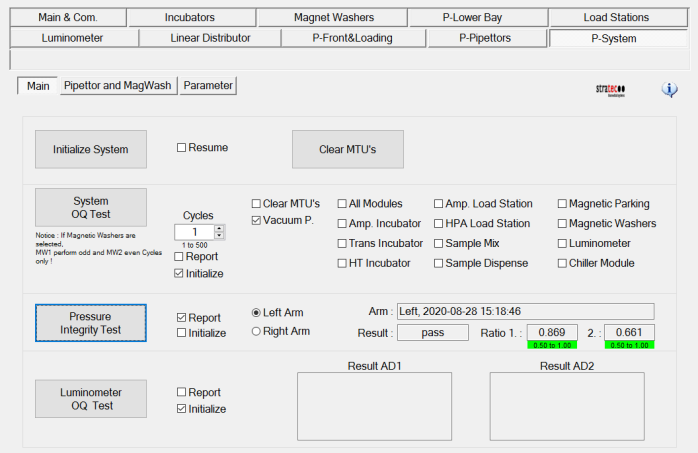
Task: Decrease Cycles value with down arrow
Action: tap(220, 236)
